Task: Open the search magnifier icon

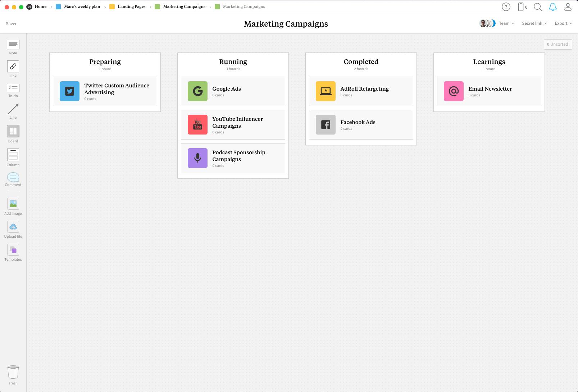Action: coord(537,7)
